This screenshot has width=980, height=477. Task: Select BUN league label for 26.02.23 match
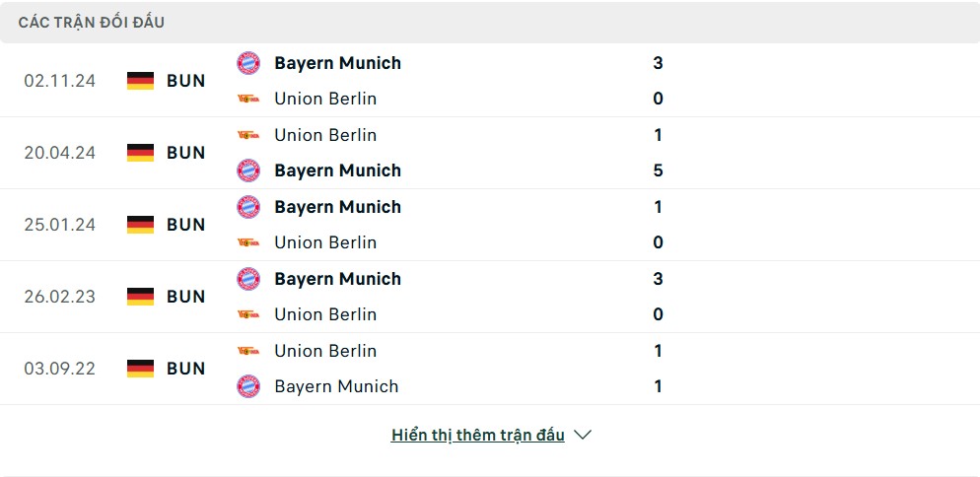(185, 297)
